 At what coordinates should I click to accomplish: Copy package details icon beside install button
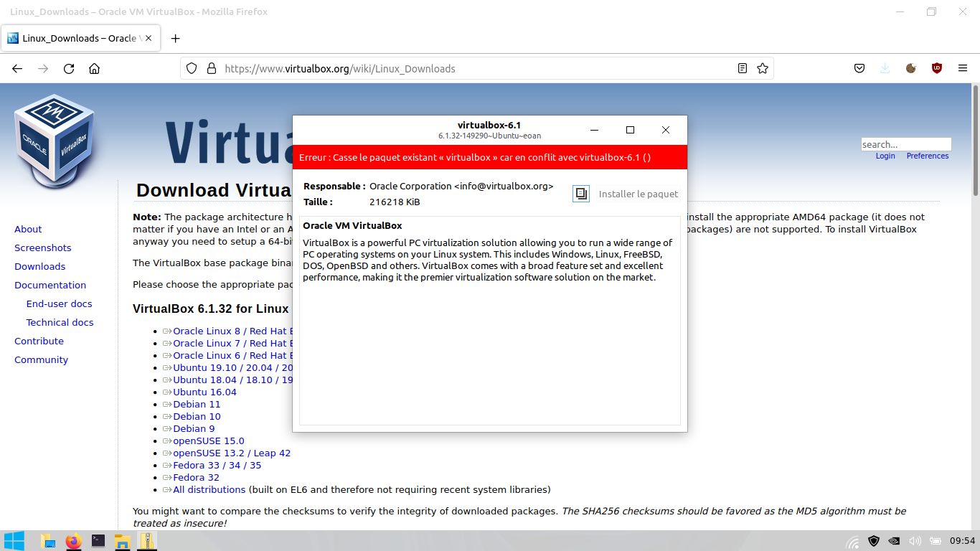tap(581, 194)
